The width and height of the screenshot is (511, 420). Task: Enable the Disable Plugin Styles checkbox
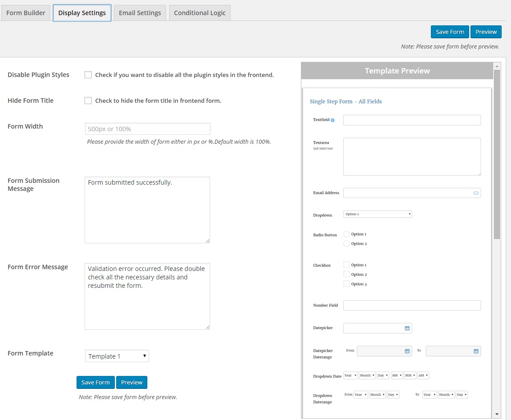pos(88,75)
